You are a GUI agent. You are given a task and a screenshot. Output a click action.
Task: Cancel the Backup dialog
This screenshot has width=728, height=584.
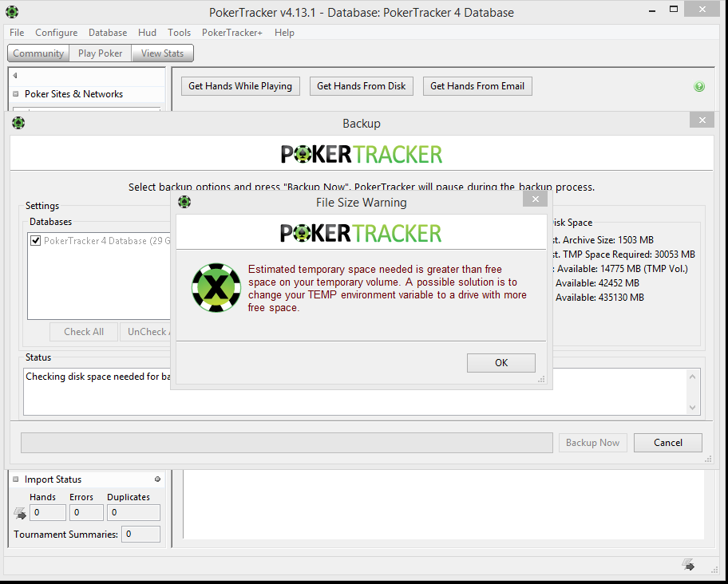point(667,443)
